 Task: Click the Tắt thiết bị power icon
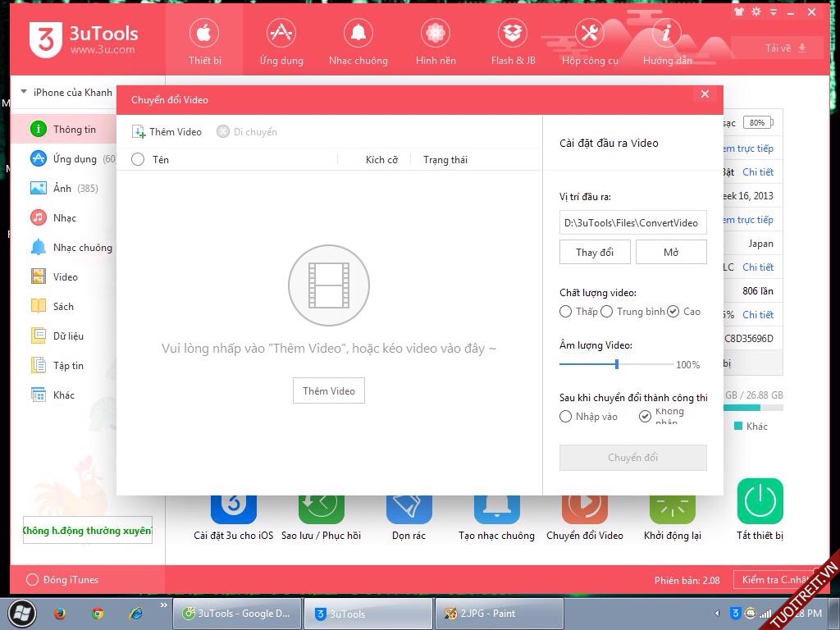tap(760, 501)
